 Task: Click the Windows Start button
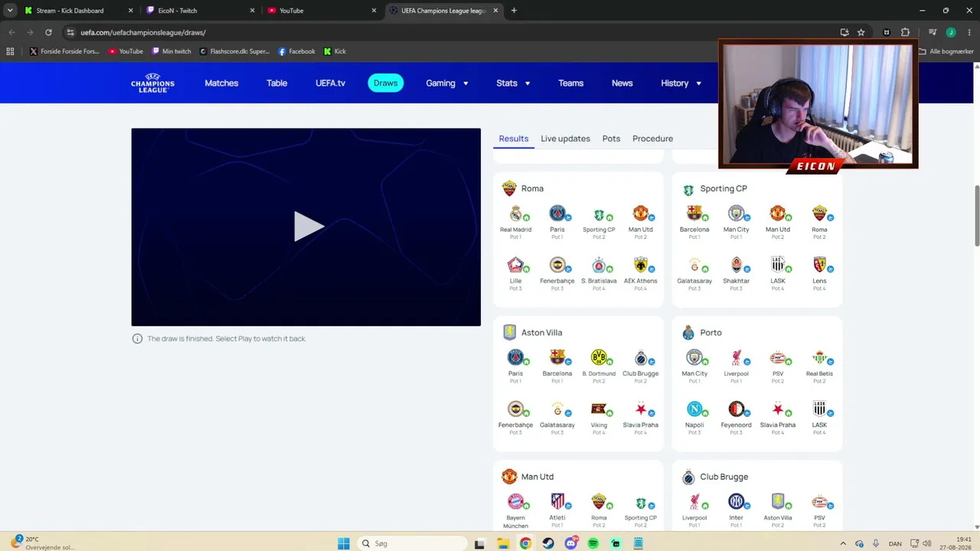pos(344,543)
